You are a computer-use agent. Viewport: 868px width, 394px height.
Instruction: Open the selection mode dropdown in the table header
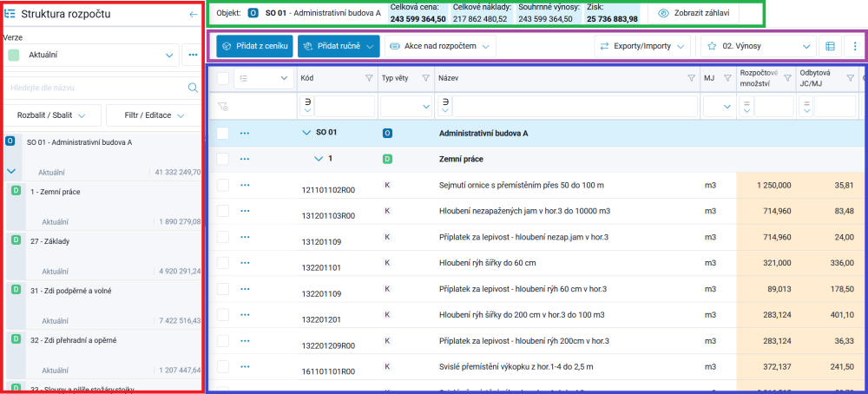click(x=264, y=79)
